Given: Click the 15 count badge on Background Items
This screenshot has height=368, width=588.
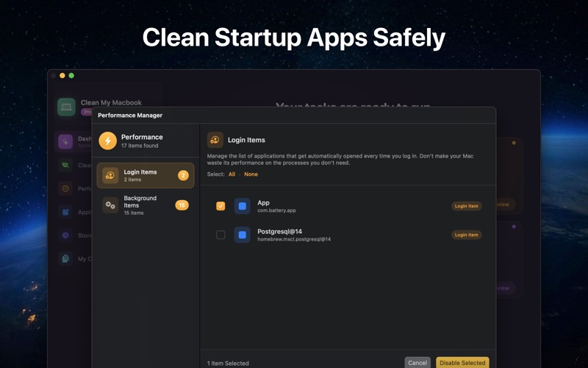Looking at the screenshot, I should pyautogui.click(x=182, y=205).
